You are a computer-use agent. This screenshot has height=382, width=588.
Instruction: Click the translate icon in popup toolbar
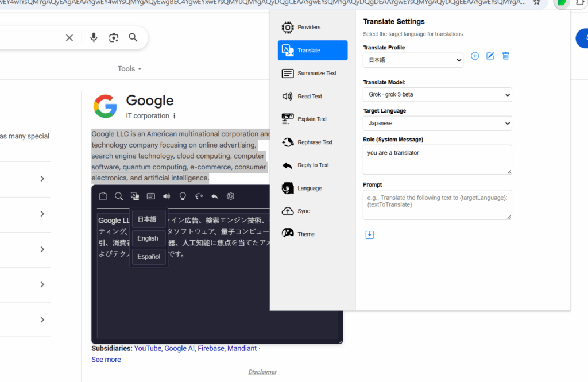point(135,196)
